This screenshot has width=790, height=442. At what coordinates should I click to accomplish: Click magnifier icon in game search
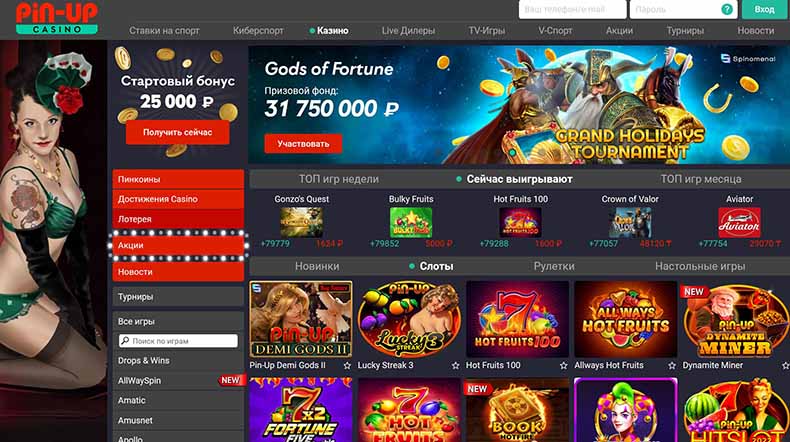125,341
